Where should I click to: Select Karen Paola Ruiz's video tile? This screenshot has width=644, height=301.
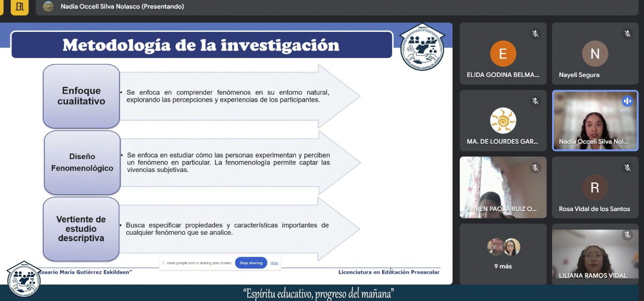point(503,187)
